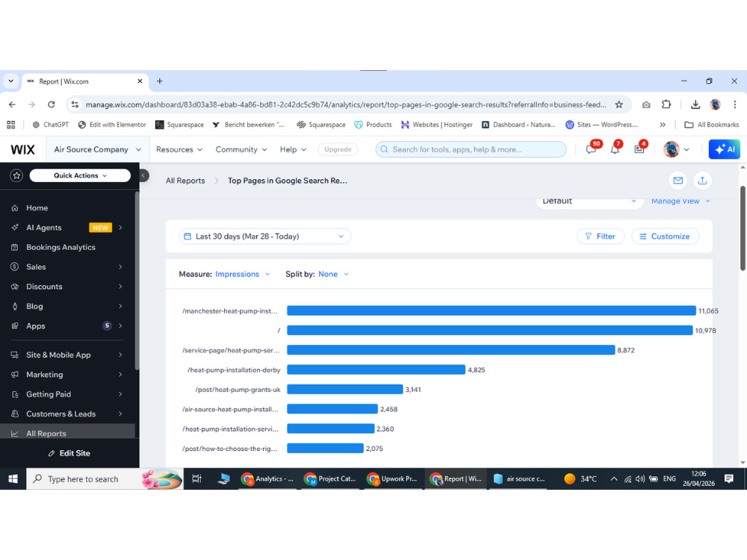Open the chat messages icon with 50 badge

point(591,149)
